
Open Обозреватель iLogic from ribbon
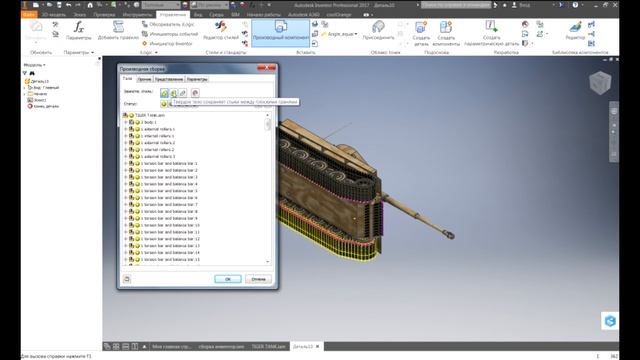click(168, 24)
